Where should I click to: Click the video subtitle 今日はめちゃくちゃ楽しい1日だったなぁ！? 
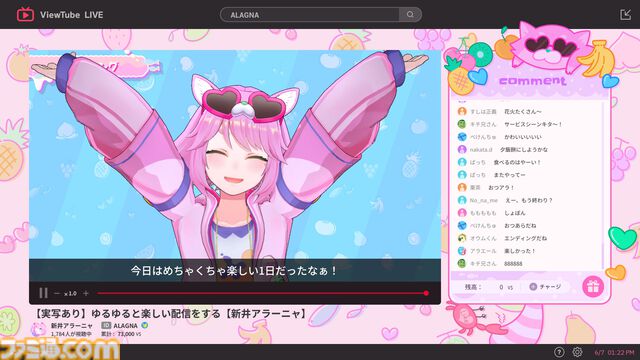(x=234, y=271)
